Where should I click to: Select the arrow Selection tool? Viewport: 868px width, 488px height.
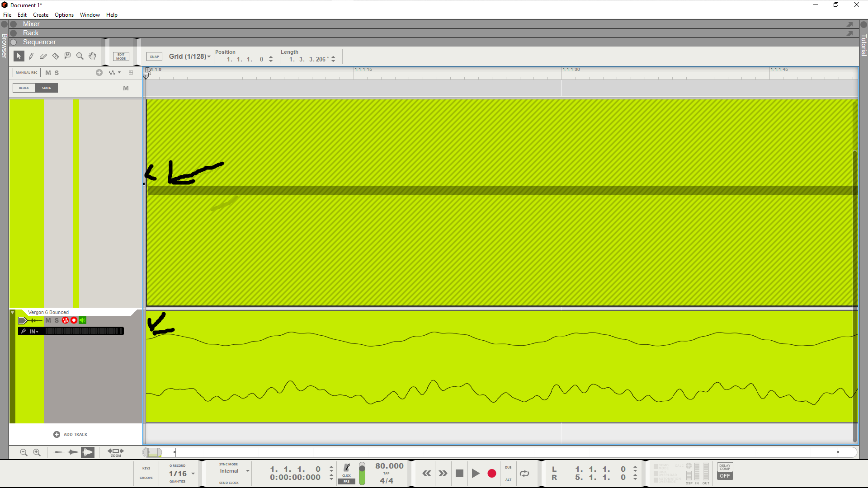(x=19, y=56)
